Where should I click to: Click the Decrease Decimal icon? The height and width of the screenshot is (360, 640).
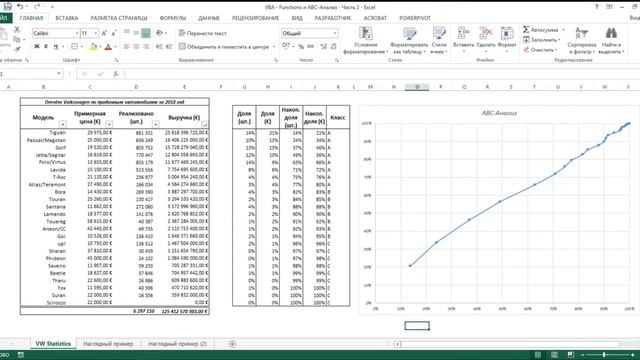(333, 47)
